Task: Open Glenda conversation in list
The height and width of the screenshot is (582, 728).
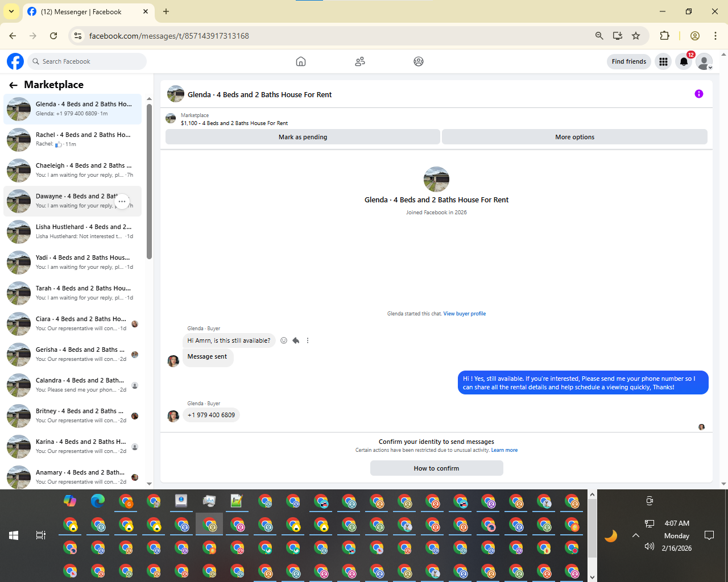Action: click(x=73, y=109)
